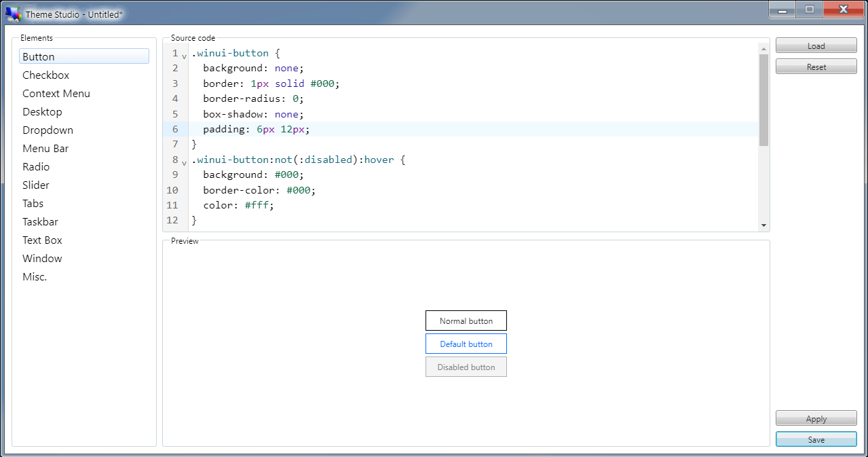Save the current theme
Screen dimensions: 868x457
[x=816, y=439]
